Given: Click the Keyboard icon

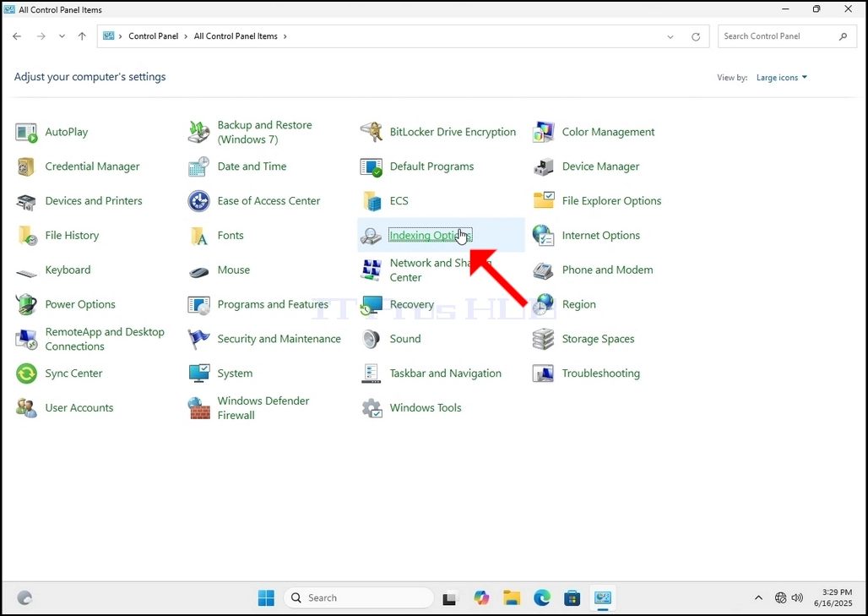Looking at the screenshot, I should pyautogui.click(x=26, y=272).
